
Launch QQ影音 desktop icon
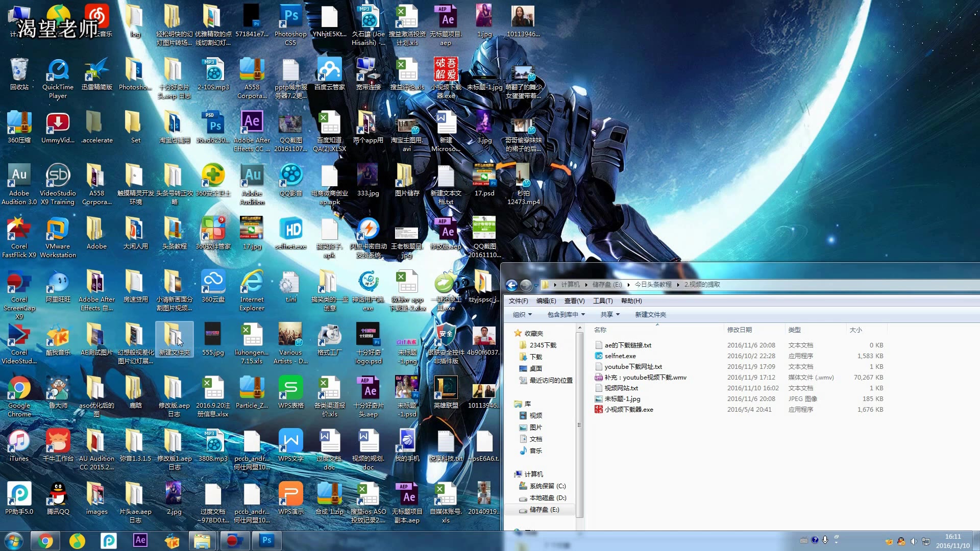290,180
